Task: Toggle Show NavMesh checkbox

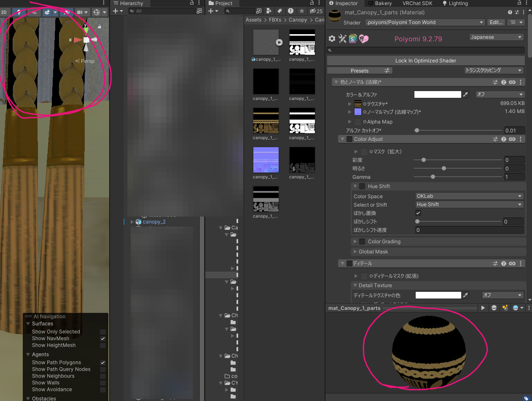Action: pyautogui.click(x=103, y=339)
